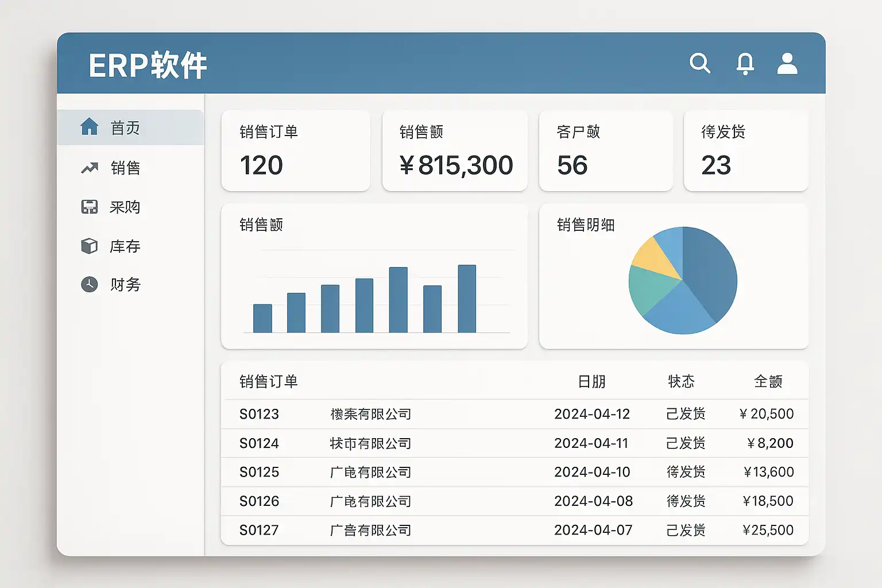882x588 pixels.
Task: Sort table by the 日期 column header
Action: click(591, 381)
